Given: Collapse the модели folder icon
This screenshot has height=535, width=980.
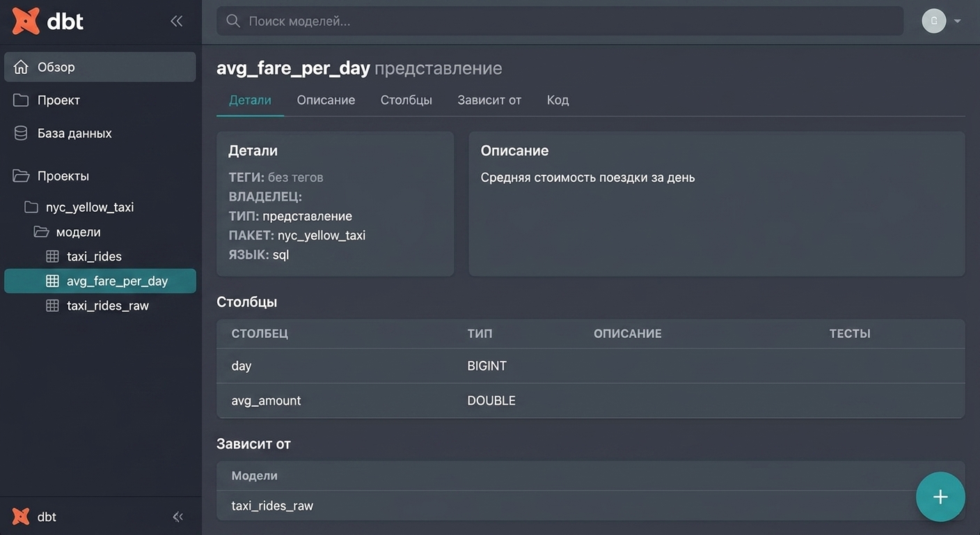Looking at the screenshot, I should coord(41,232).
